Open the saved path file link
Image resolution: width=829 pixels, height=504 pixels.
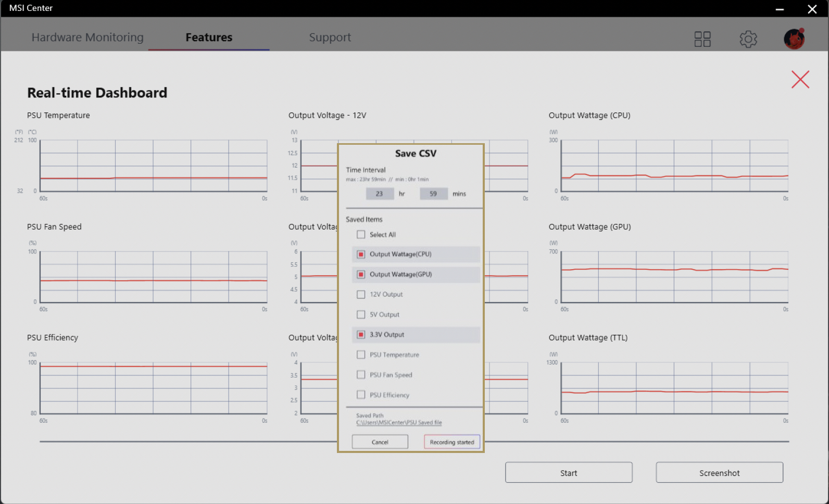[399, 423]
